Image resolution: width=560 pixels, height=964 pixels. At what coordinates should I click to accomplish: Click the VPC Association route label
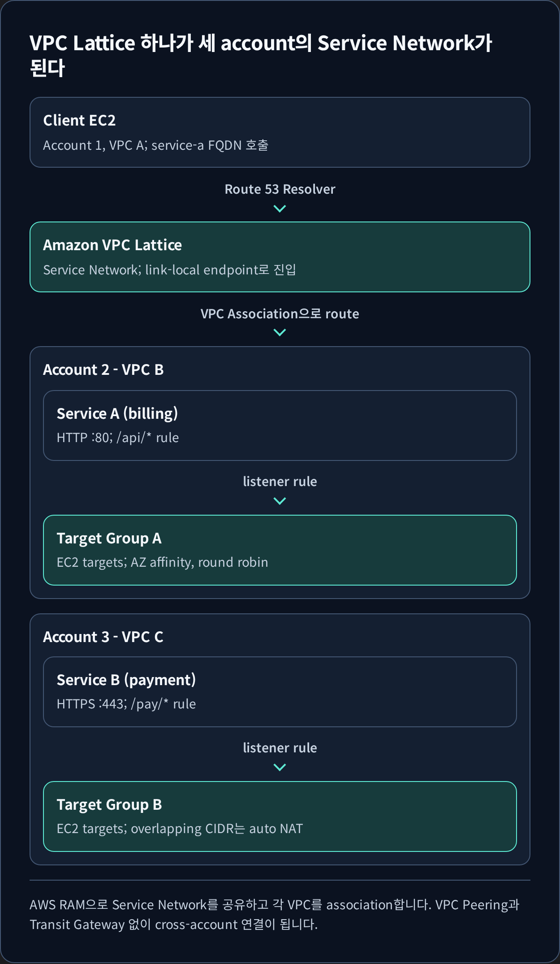tap(280, 314)
